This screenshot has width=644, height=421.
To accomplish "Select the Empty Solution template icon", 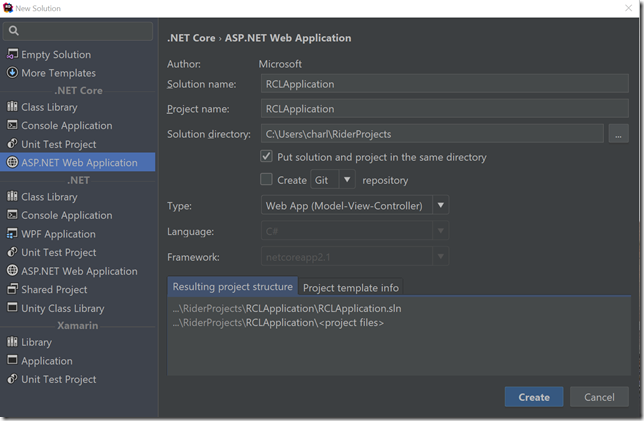I will click(x=12, y=54).
